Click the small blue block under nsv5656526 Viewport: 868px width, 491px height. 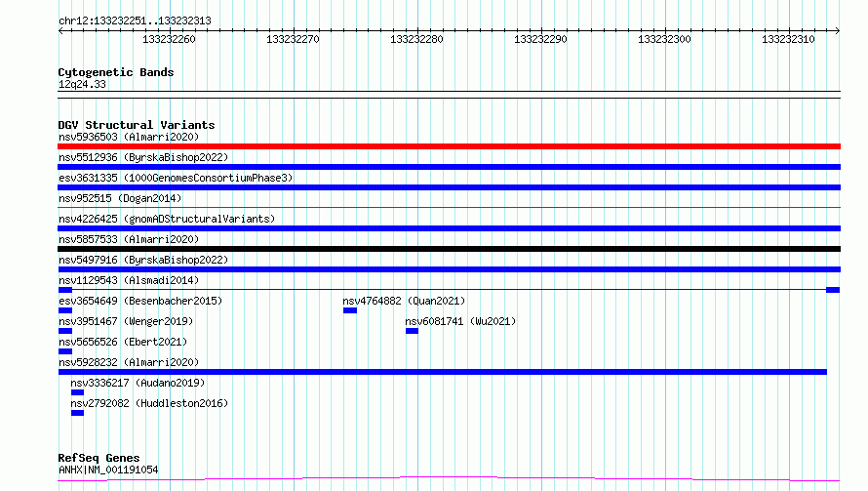click(65, 351)
